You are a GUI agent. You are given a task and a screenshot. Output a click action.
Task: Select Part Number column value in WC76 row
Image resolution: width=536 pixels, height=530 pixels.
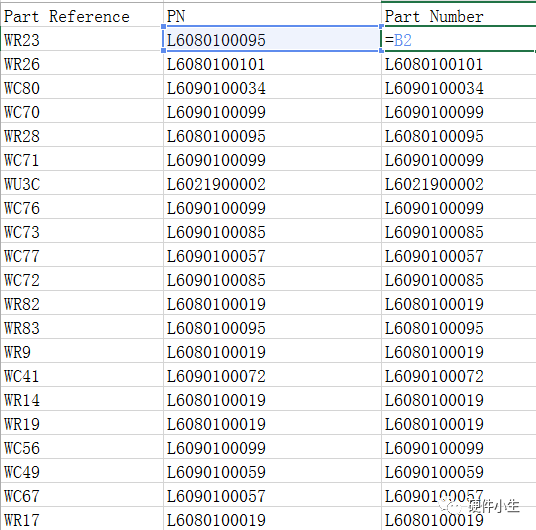[458, 207]
